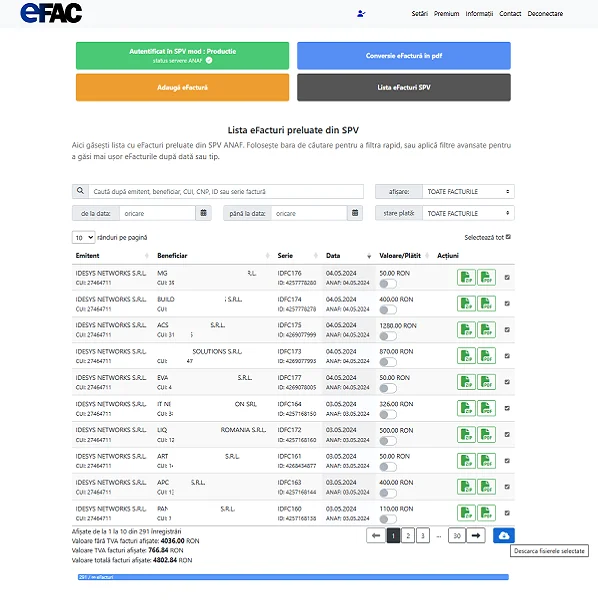Download PDF for invoice IDFC175
Viewport: 598px width, 612px height.
(486, 330)
